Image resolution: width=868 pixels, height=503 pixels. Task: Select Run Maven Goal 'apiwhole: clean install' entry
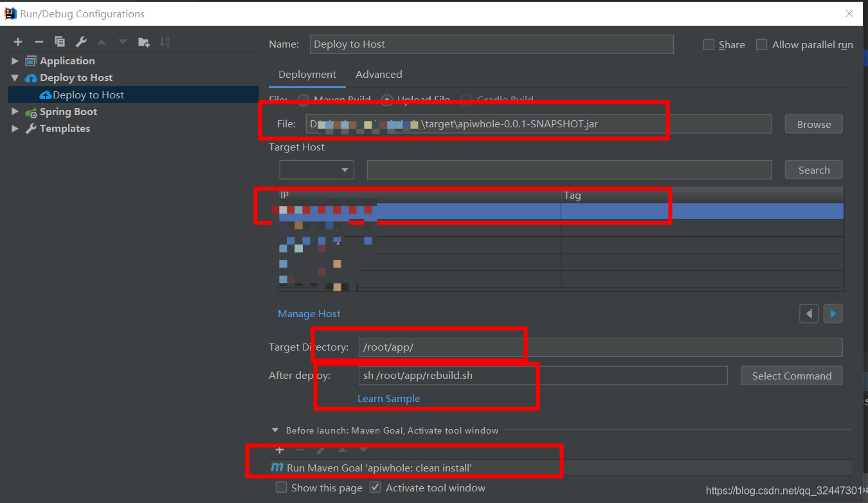(x=561, y=468)
